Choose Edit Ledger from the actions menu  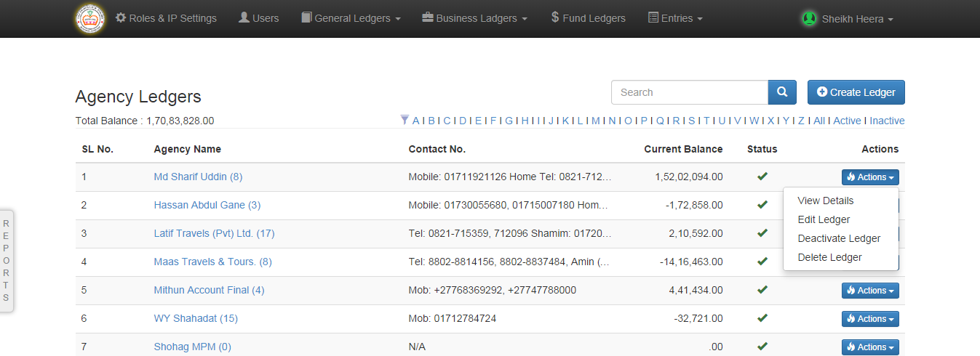tap(840, 219)
